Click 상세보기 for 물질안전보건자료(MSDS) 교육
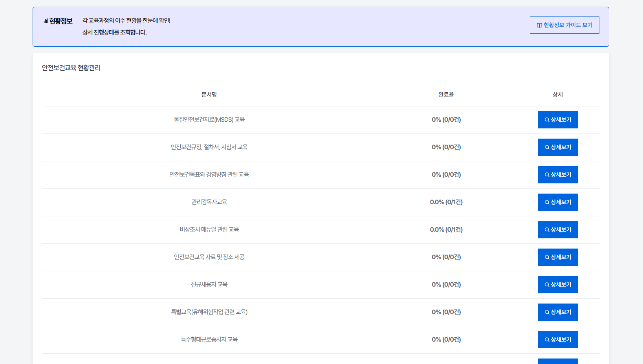 point(557,120)
